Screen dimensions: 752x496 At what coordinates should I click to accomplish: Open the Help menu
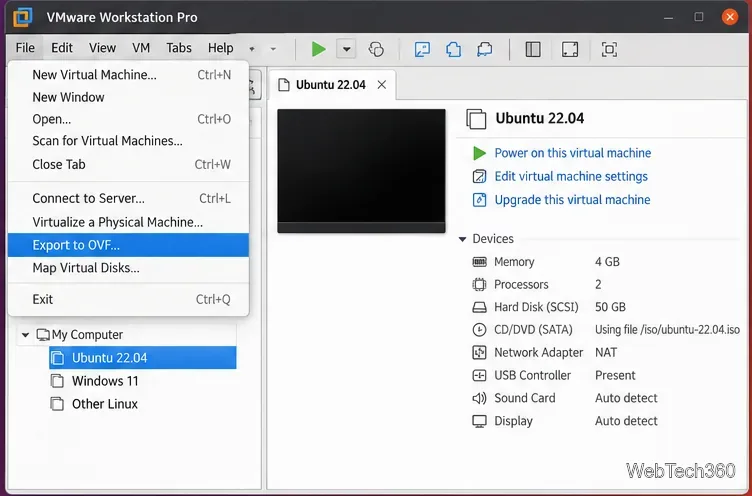221,48
